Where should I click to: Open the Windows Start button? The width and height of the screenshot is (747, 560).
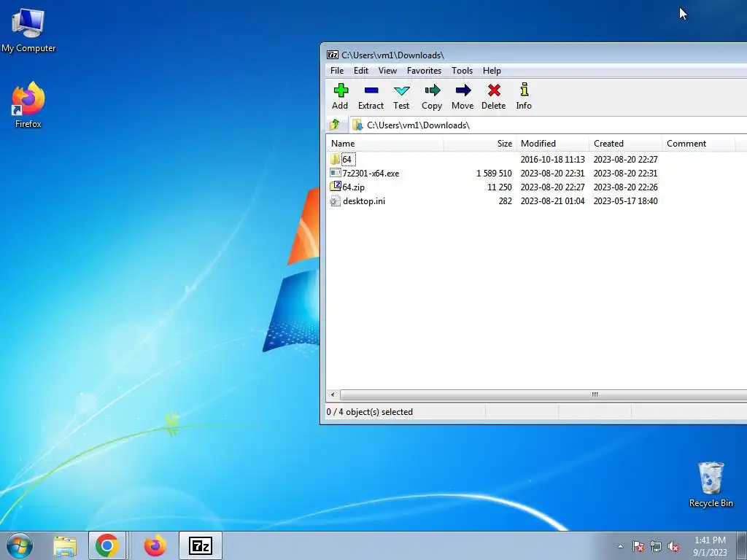(20, 545)
